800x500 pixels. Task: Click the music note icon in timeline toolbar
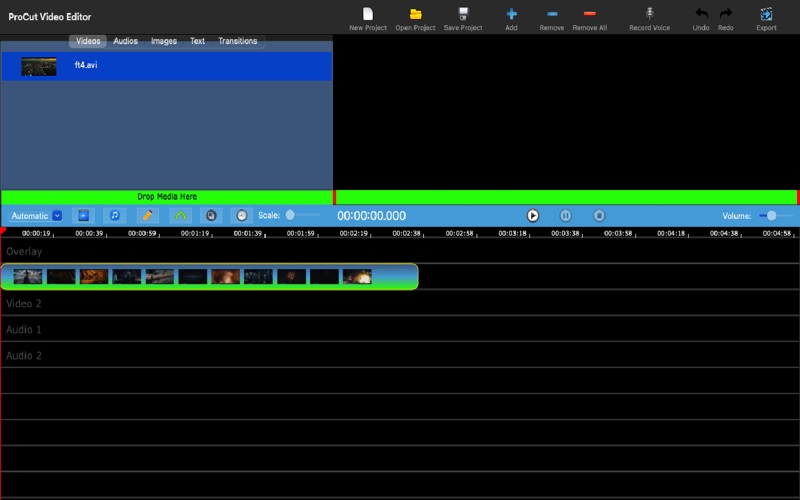coord(115,215)
